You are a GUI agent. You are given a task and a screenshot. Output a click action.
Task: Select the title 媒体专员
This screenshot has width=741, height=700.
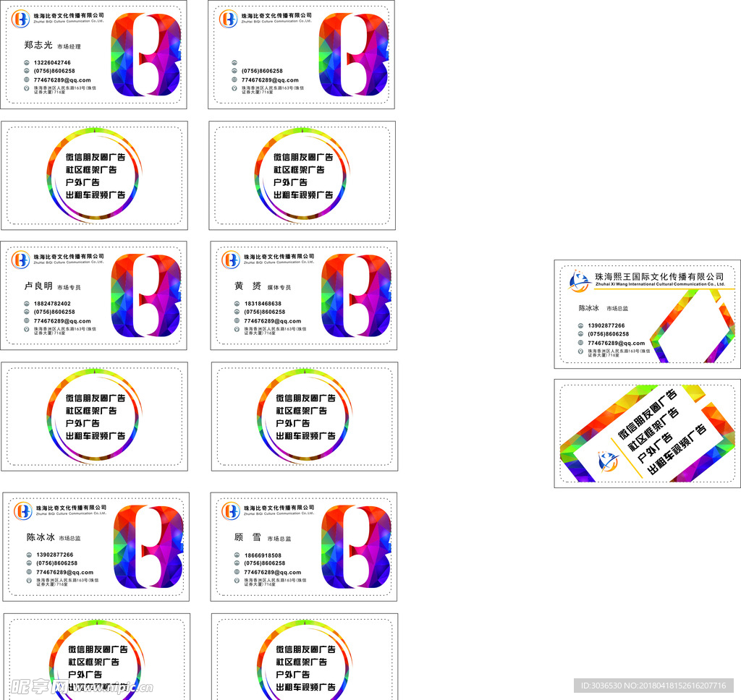[x=279, y=287]
